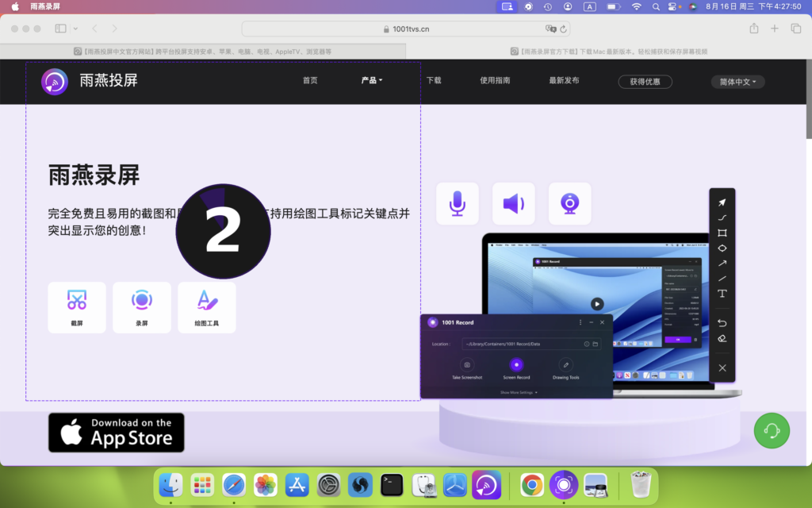
Task: Open a new tab with the plus icon
Action: point(775,29)
